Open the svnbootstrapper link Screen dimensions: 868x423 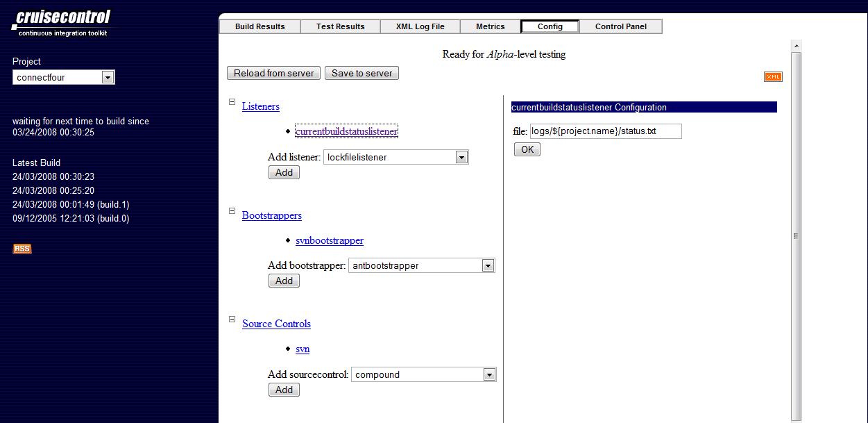click(x=329, y=240)
